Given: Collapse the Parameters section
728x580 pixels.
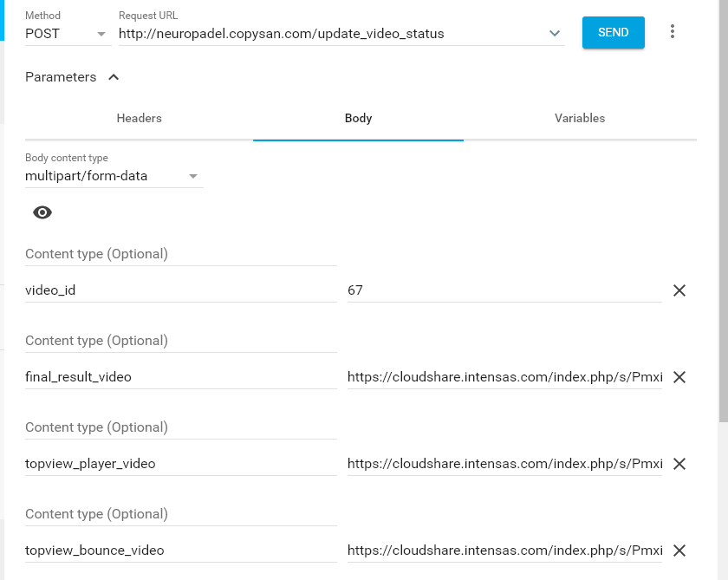Looking at the screenshot, I should [113, 77].
